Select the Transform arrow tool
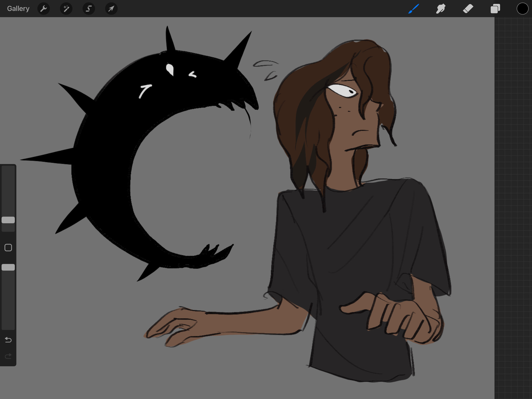This screenshot has width=532, height=399. pos(111,9)
